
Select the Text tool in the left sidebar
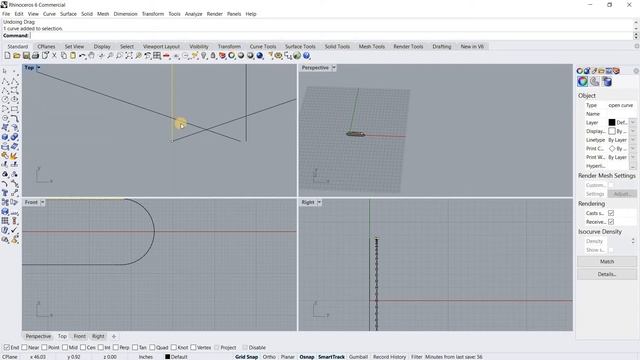click(x=5, y=193)
